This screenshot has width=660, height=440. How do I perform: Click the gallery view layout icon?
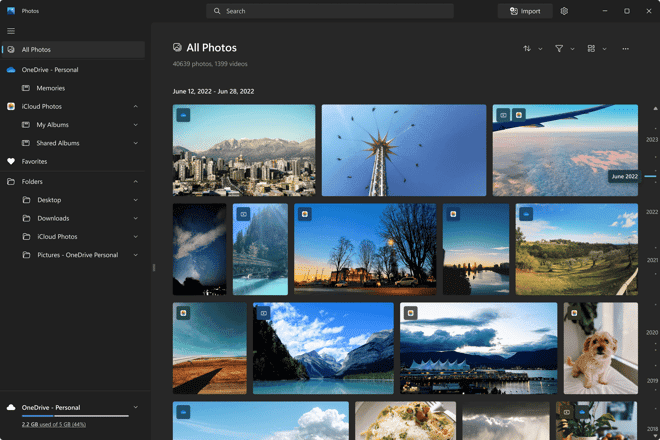point(591,48)
